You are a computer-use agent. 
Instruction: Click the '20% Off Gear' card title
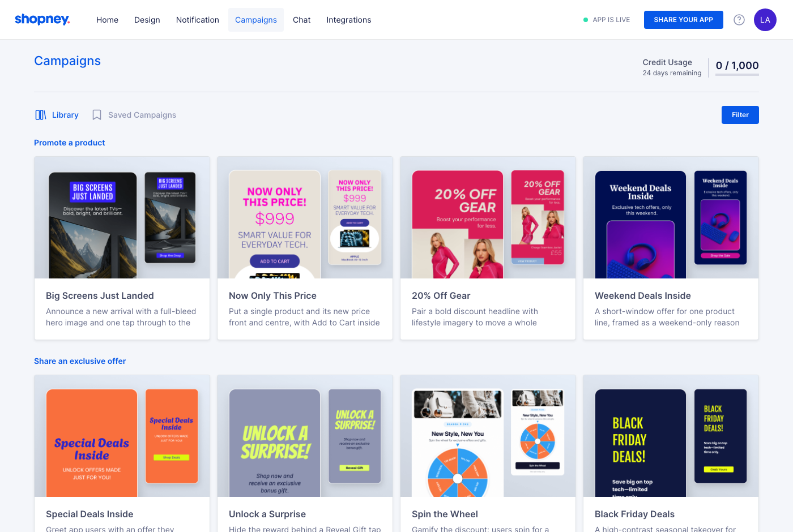[x=441, y=295]
